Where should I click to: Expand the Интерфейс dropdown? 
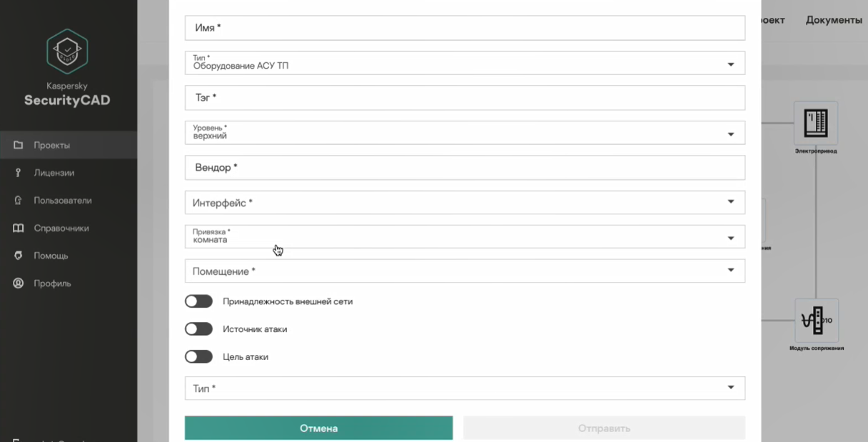(730, 202)
